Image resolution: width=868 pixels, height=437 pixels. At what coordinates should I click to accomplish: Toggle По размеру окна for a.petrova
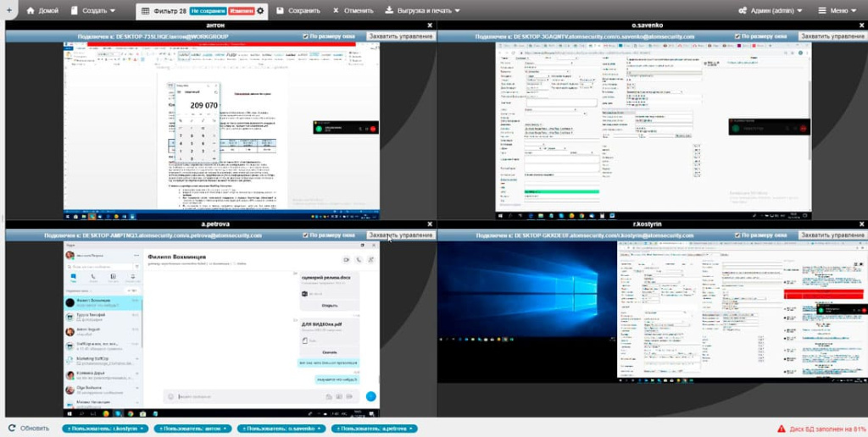306,235
